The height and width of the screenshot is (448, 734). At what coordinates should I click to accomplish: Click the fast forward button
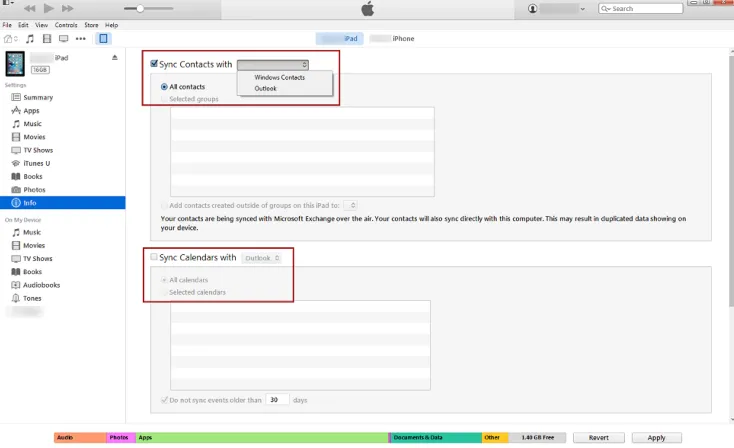[68, 8]
